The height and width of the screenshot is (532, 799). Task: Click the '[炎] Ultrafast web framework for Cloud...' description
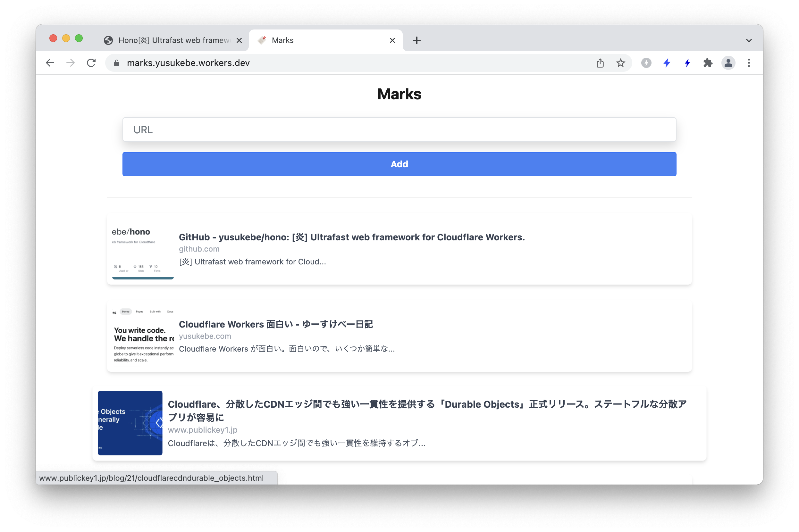(252, 262)
